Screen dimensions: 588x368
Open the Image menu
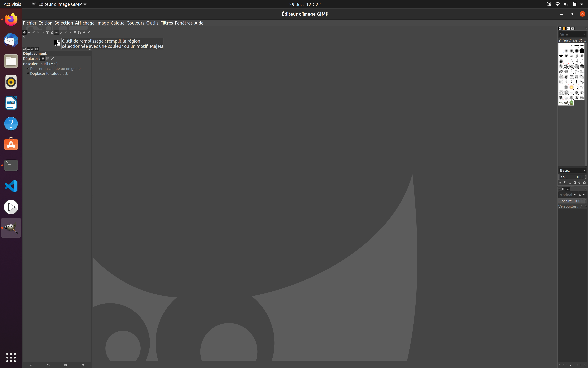pos(103,23)
